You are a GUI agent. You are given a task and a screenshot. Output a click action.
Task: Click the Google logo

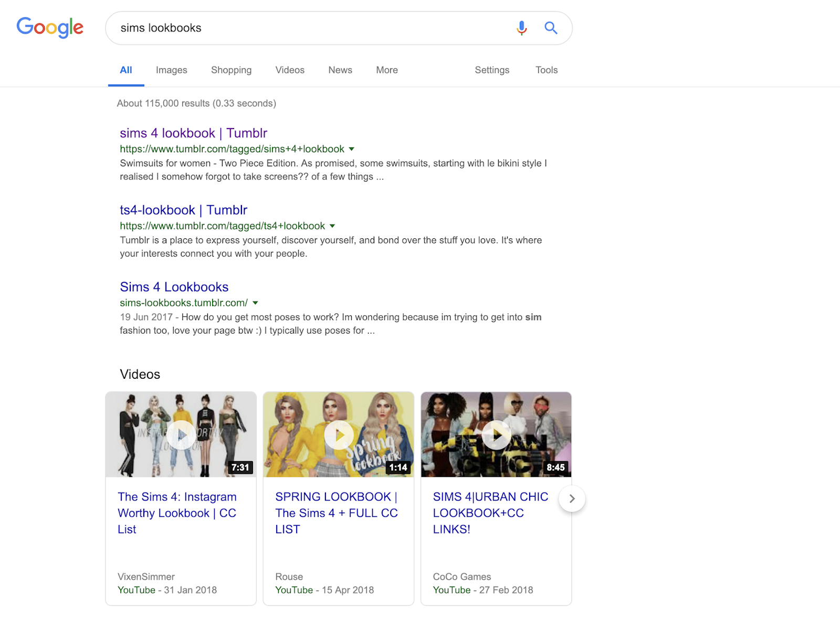[x=50, y=28]
